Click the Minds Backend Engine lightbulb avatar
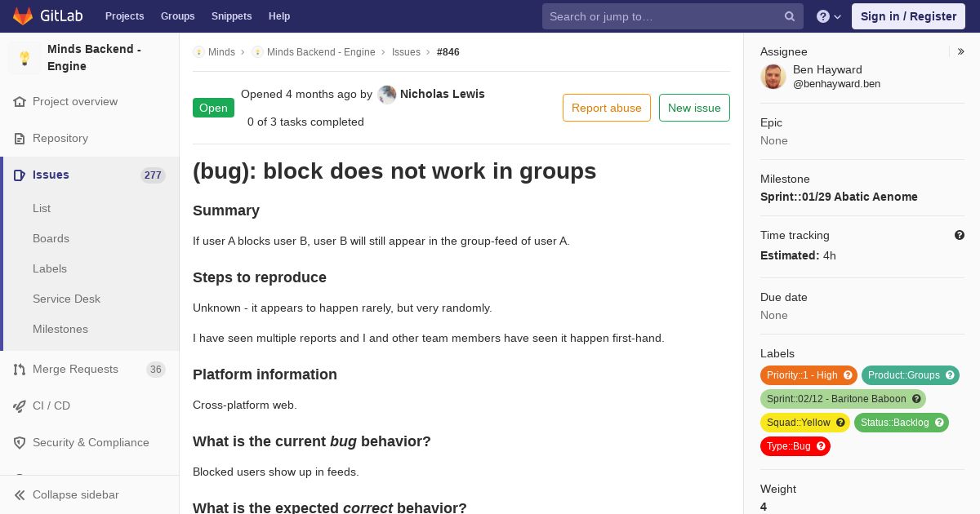Screen dimensions: 980x514 pyautogui.click(x=24, y=58)
